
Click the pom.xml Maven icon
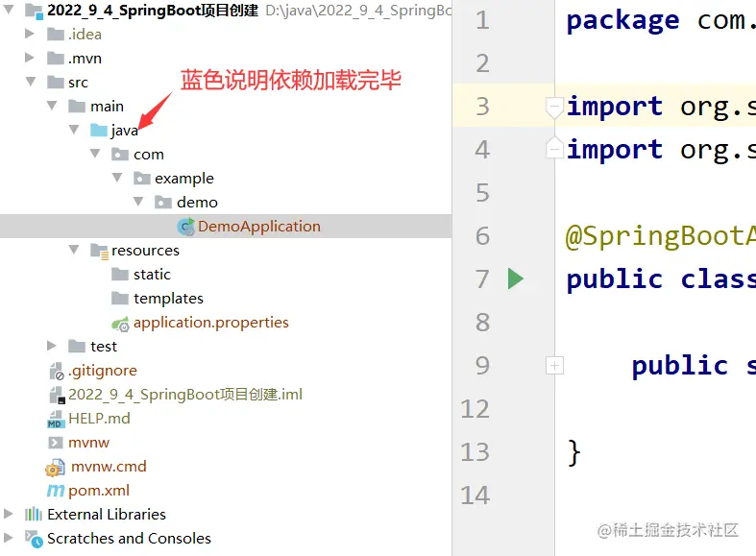(x=56, y=491)
